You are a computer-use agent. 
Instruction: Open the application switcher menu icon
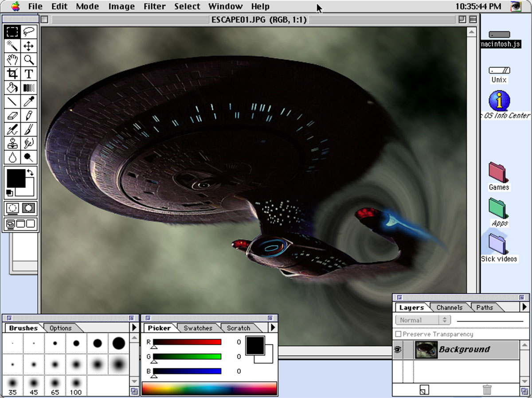(x=516, y=6)
